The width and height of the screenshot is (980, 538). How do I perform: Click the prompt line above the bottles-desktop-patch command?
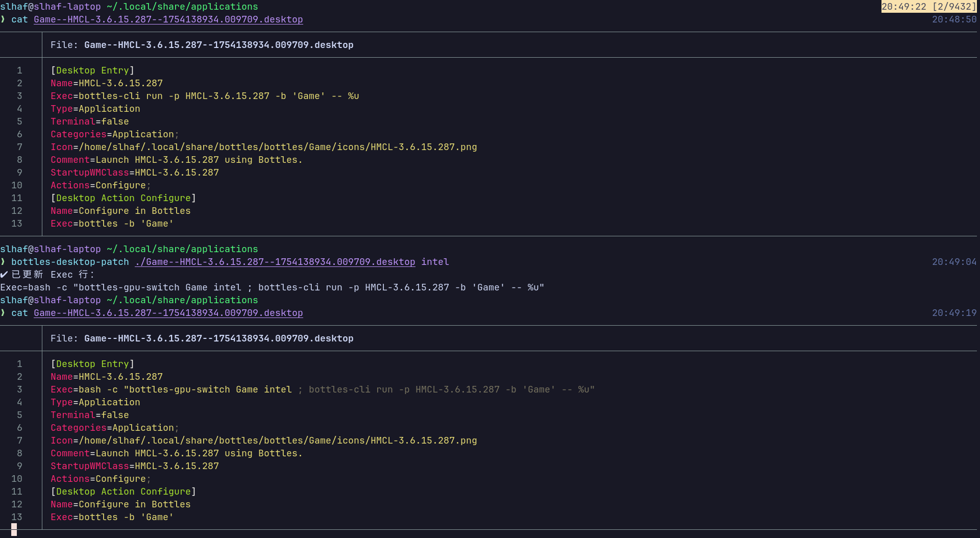[x=129, y=249]
